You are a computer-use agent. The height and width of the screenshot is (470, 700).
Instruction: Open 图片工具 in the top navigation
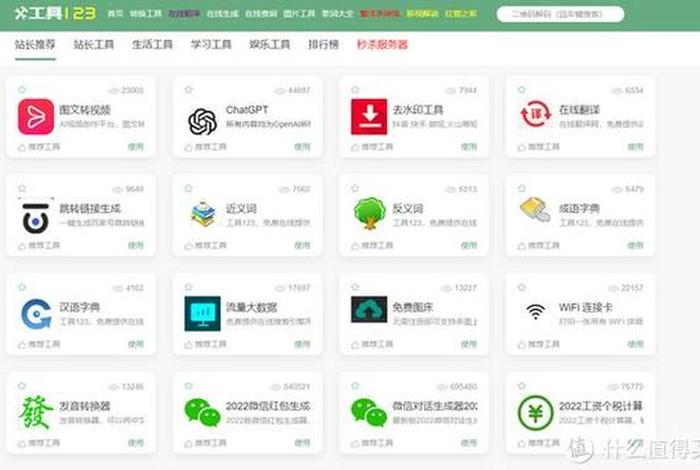299,13
